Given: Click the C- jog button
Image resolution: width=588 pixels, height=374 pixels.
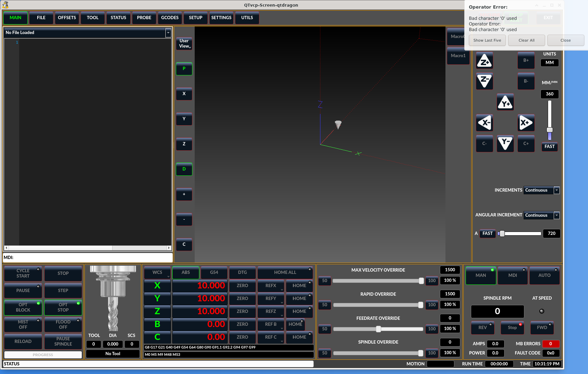Looking at the screenshot, I should pos(484,144).
